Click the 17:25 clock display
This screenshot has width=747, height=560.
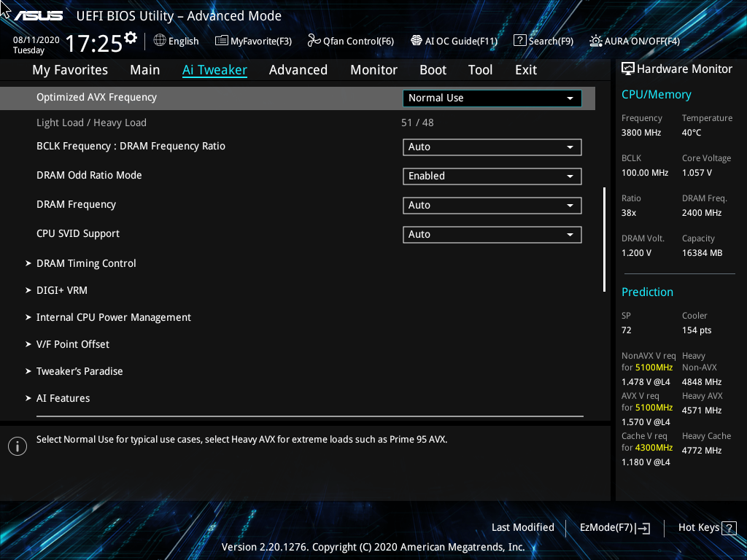click(94, 43)
